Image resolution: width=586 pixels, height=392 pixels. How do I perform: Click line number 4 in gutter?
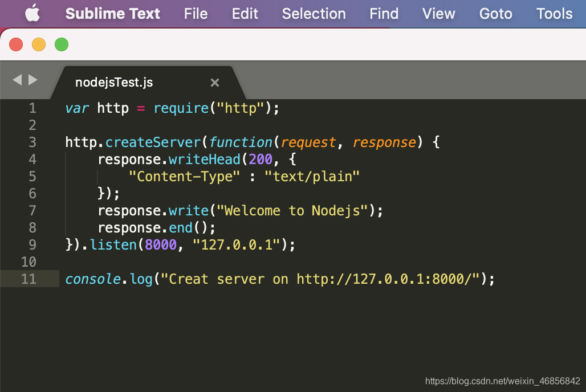pyautogui.click(x=32, y=160)
